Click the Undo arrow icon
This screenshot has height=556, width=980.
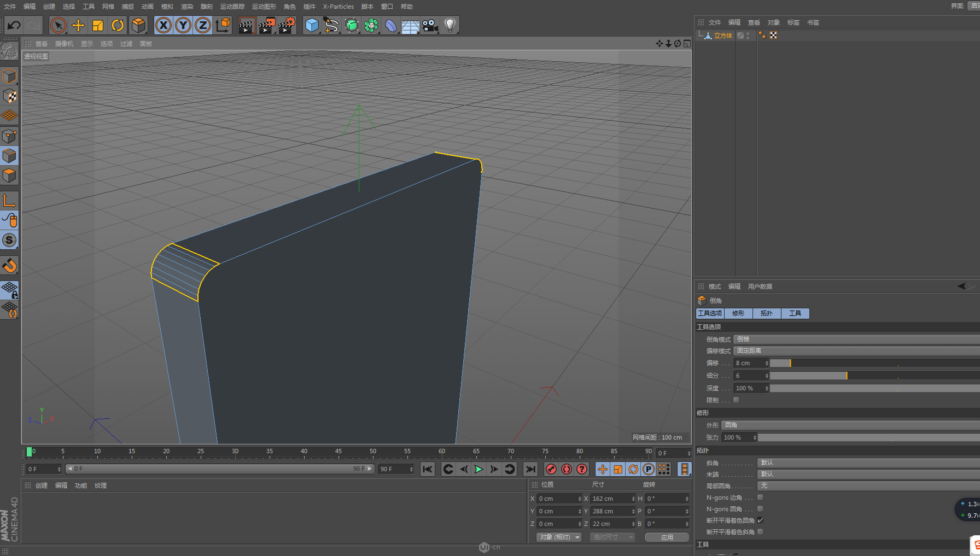14,26
